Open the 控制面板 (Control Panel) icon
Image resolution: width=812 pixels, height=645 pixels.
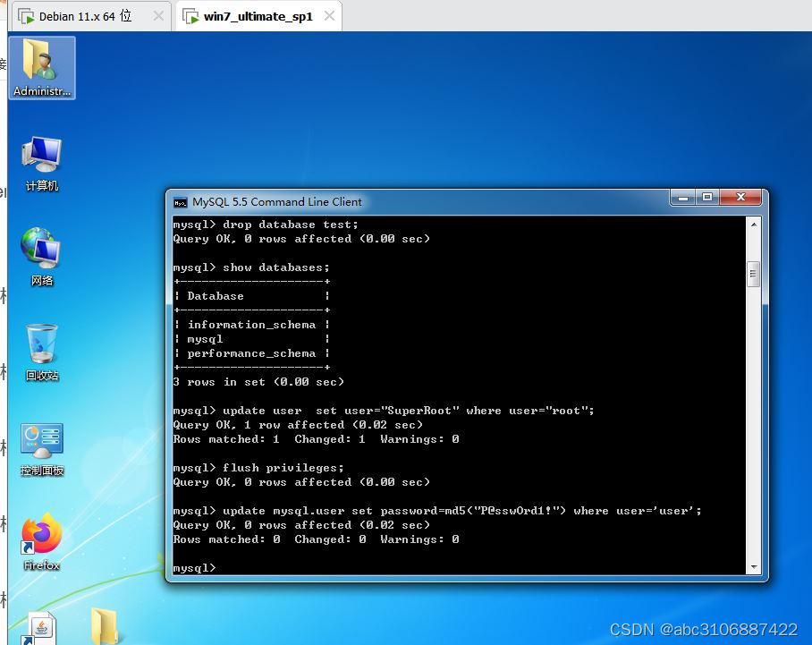click(x=42, y=449)
